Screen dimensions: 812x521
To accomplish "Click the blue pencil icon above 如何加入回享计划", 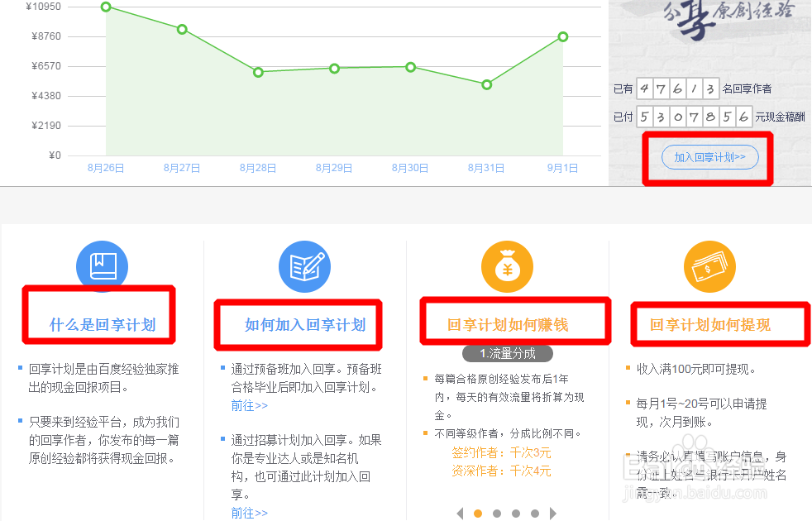I will (x=304, y=266).
